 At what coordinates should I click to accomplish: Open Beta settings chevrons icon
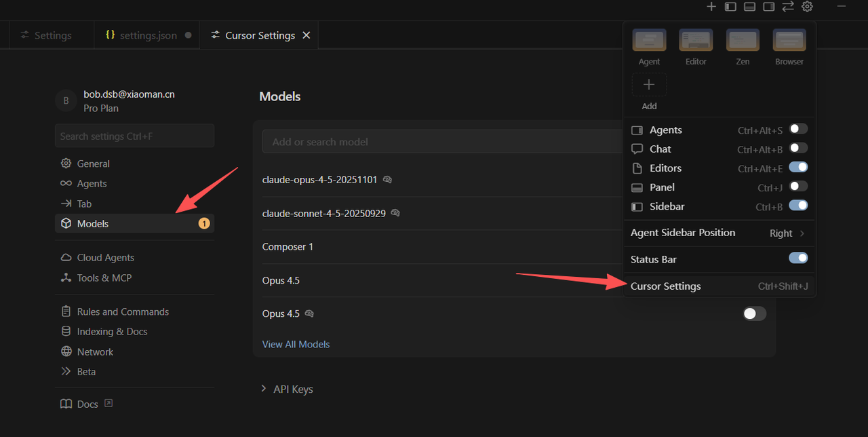(66, 371)
